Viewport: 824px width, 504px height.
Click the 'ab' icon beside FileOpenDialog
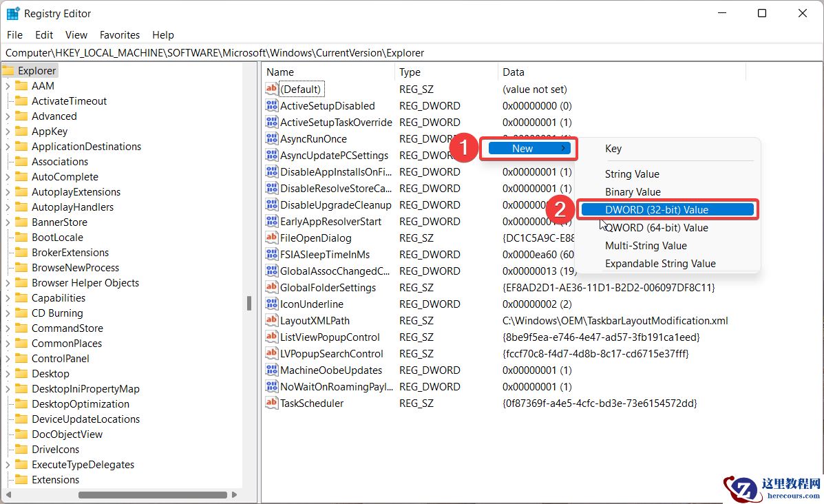coord(271,238)
